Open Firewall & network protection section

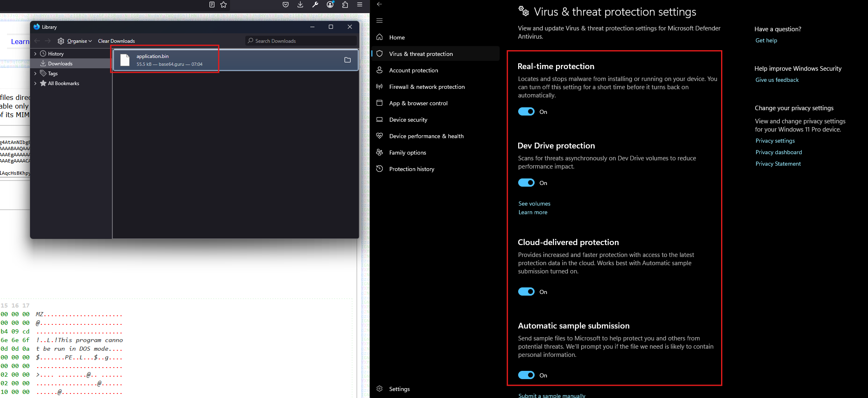pyautogui.click(x=435, y=87)
